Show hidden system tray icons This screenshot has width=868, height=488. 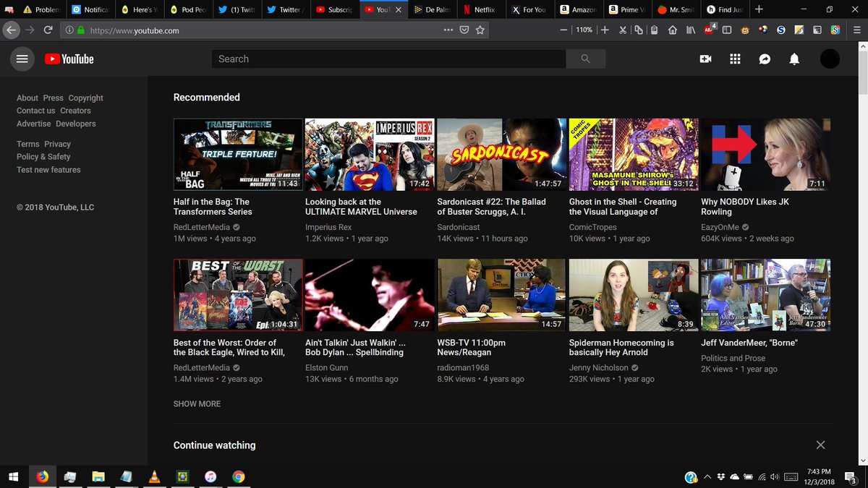tap(707, 476)
